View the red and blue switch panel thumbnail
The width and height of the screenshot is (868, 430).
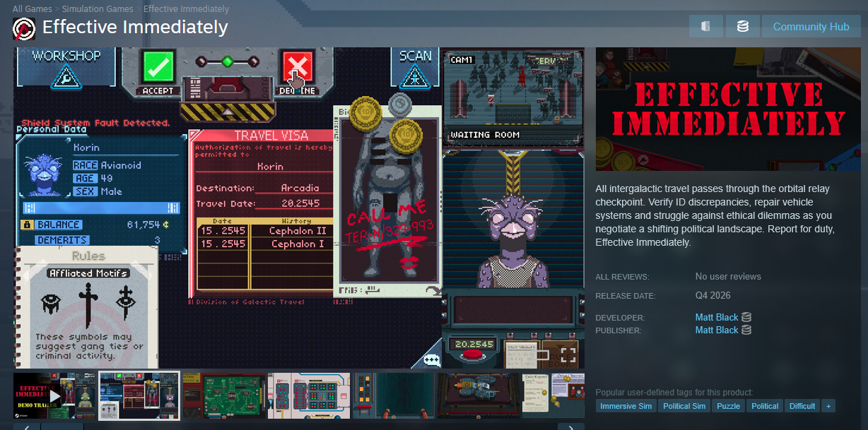point(309,396)
